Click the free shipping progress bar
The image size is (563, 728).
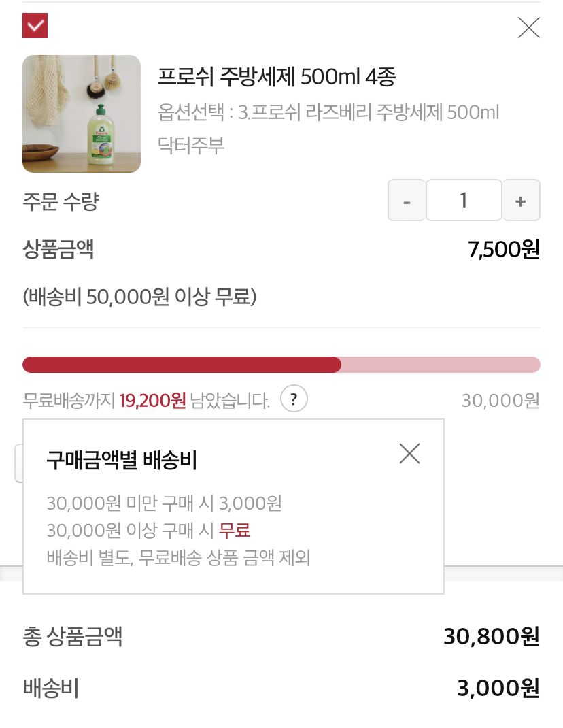click(x=281, y=365)
